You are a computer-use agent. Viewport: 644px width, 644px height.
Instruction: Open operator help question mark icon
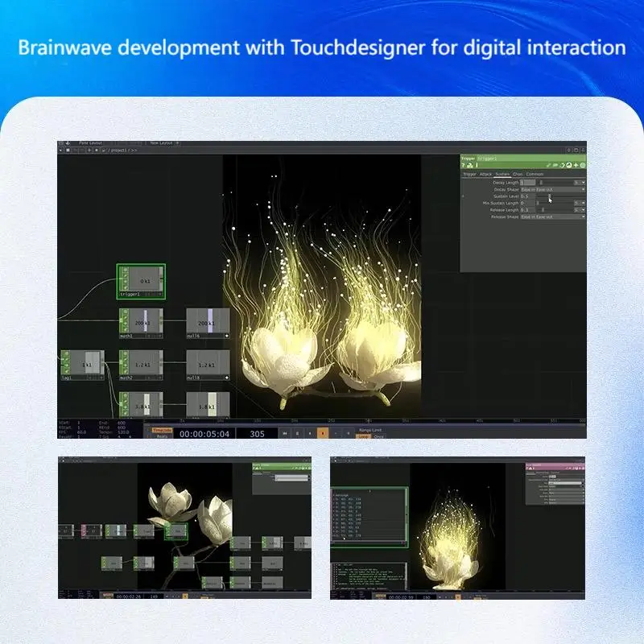[463, 165]
